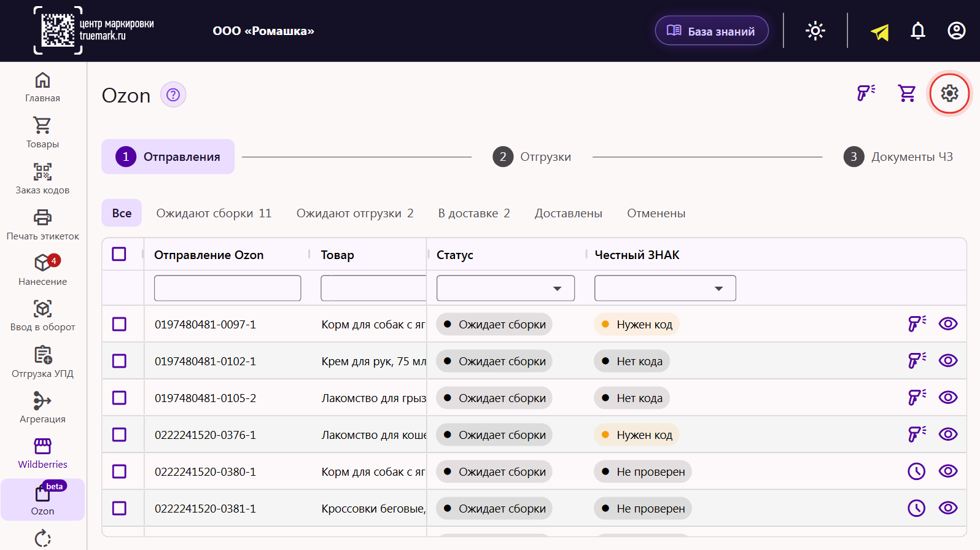This screenshot has width=980, height=550.
Task: Toggle the light theme sun icon
Action: tap(815, 31)
